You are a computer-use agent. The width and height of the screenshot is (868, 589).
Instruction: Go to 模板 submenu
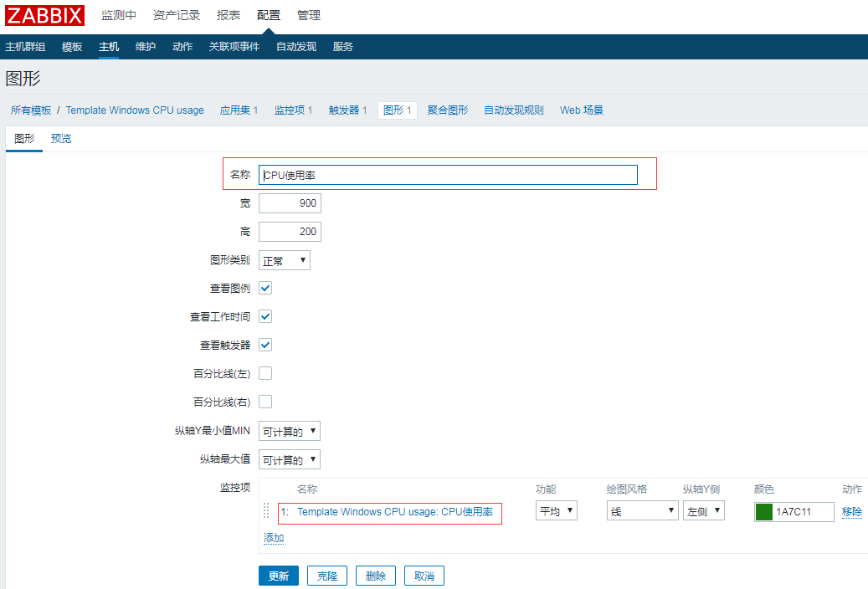tap(72, 47)
